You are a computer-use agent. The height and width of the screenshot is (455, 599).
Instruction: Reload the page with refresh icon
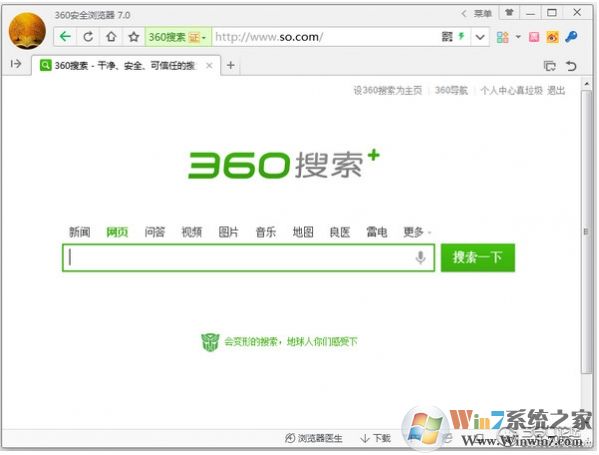[88, 37]
